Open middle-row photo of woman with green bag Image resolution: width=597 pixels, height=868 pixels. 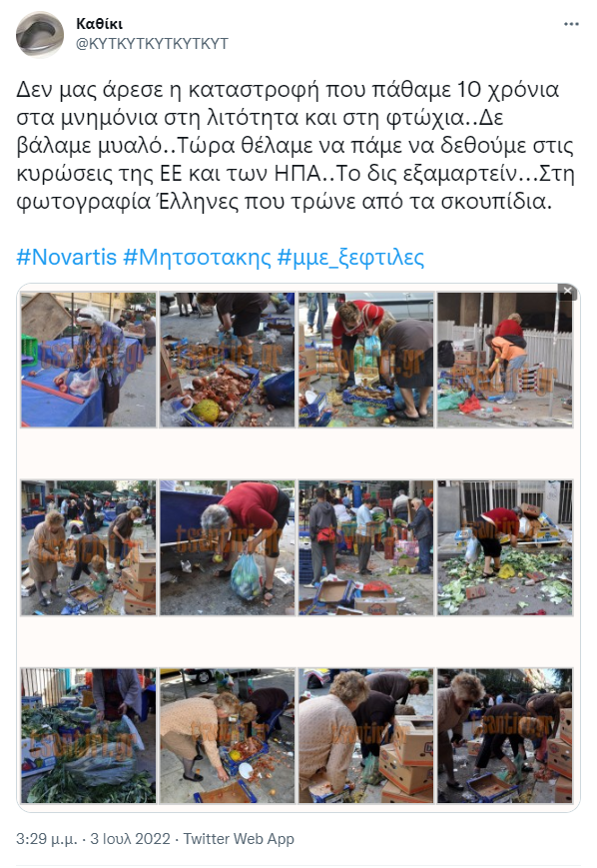tap(227, 547)
